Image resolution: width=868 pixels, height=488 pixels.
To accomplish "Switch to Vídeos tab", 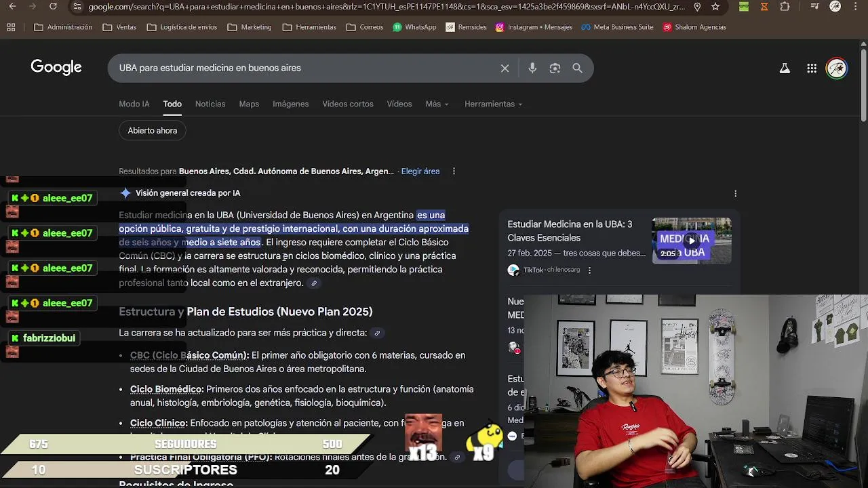I will coord(399,104).
